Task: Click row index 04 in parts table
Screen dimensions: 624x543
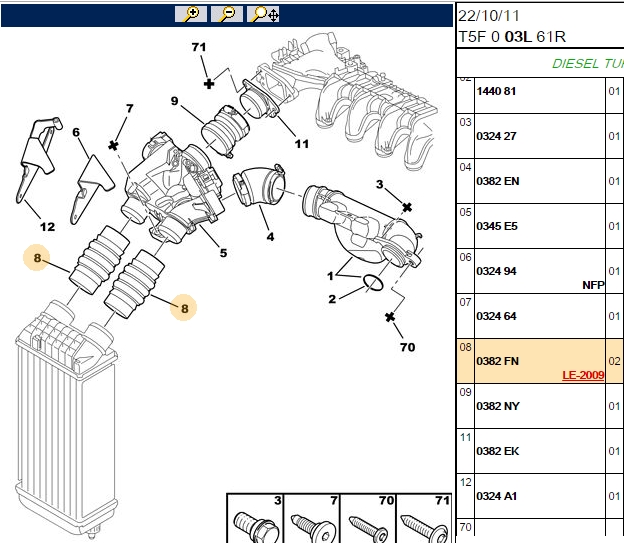Action: click(x=465, y=167)
